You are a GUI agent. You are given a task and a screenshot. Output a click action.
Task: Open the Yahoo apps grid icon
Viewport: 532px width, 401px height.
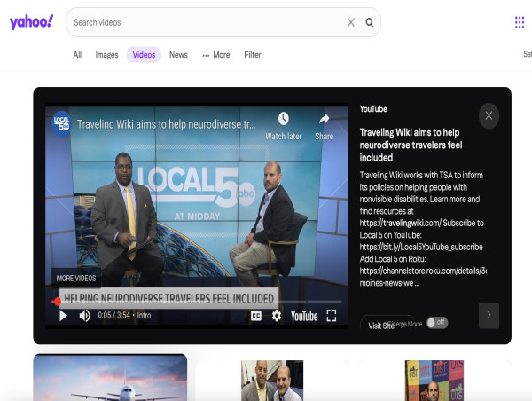click(520, 22)
